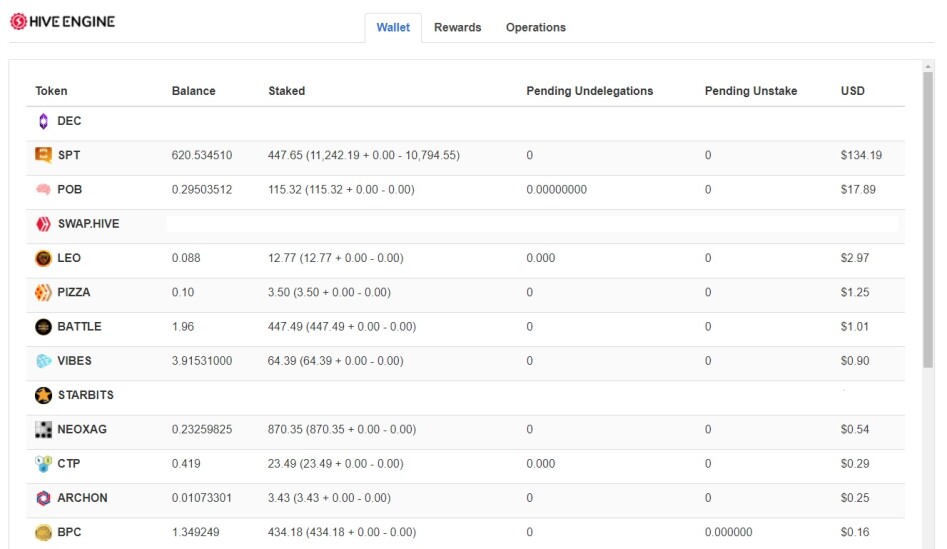The height and width of the screenshot is (549, 947).
Task: Click LEO balance 0.088
Action: coord(186,258)
